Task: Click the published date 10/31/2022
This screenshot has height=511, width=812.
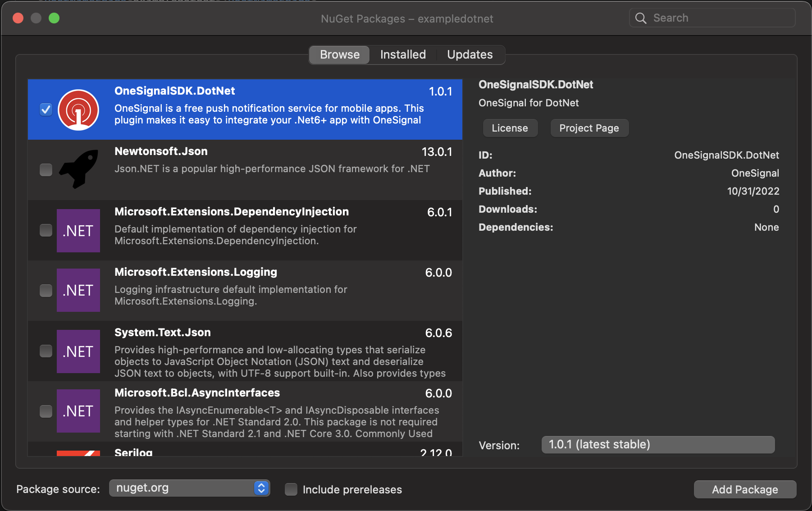Action: pyautogui.click(x=753, y=191)
